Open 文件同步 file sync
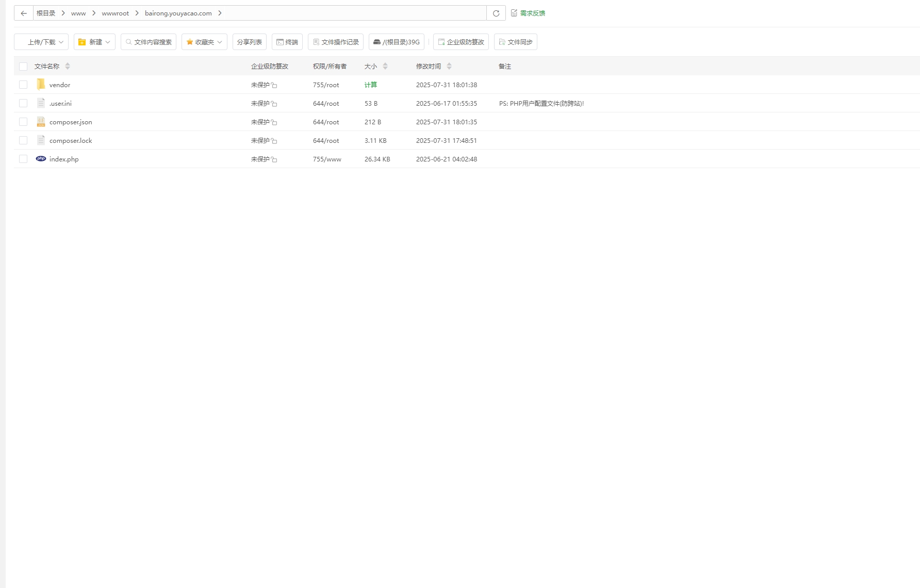This screenshot has height=588, width=920. (x=516, y=42)
